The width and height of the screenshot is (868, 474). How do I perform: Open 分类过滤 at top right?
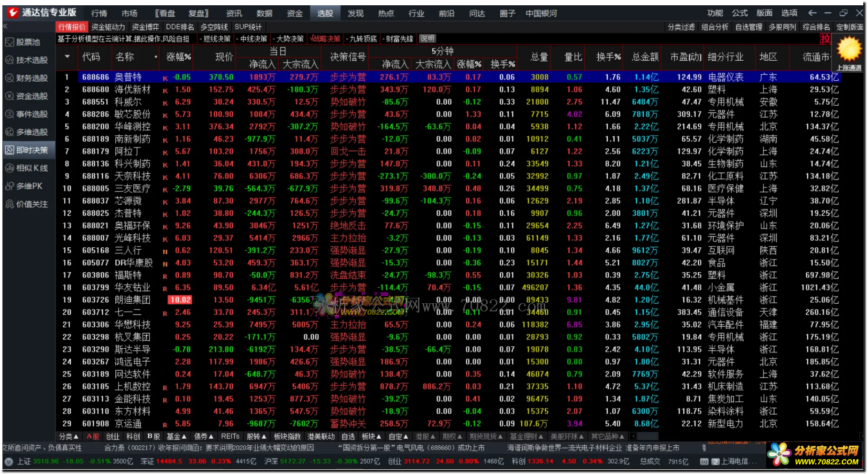(681, 27)
